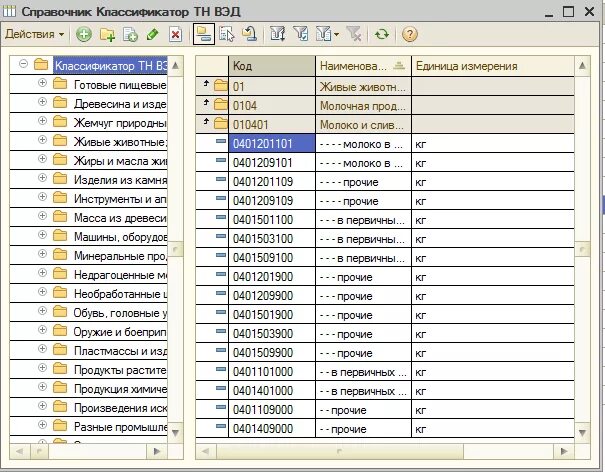Click the red X delete mark icon

pos(176,35)
